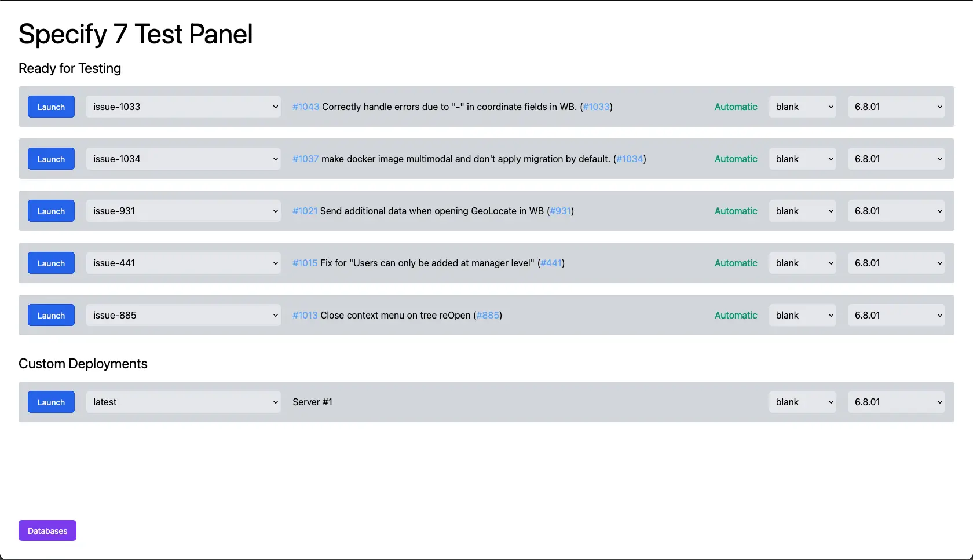The image size is (973, 560).
Task: Open the #931 issue link
Action: coord(560,211)
